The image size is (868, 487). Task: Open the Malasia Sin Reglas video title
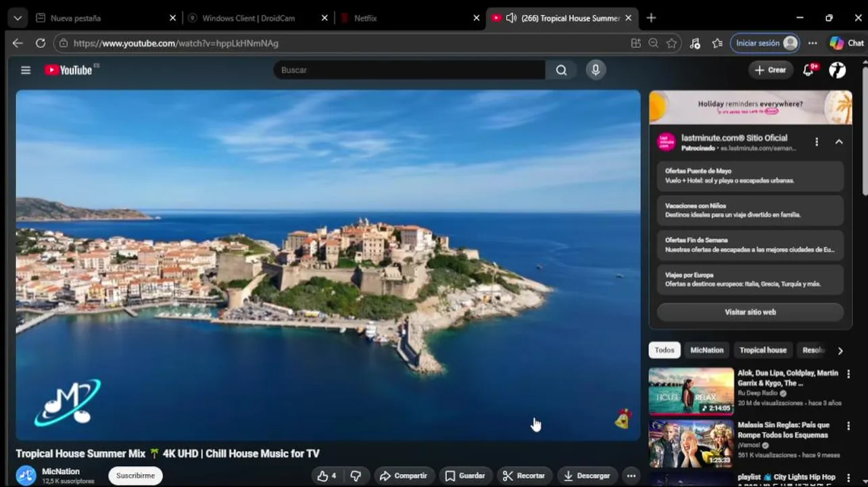click(783, 430)
